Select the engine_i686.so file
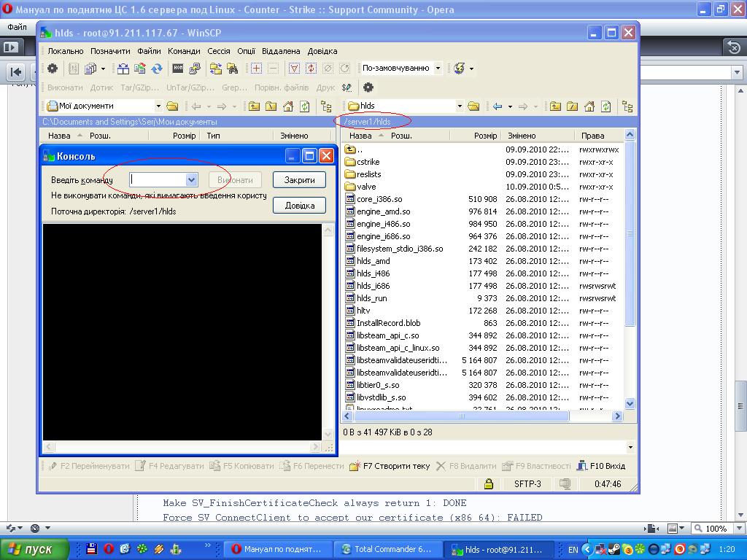Image resolution: width=747 pixels, height=560 pixels. (x=383, y=236)
